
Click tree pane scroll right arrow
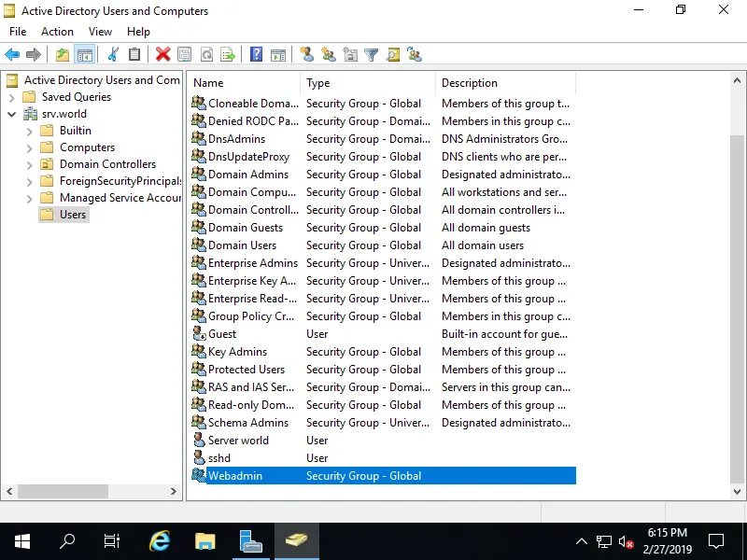point(174,491)
